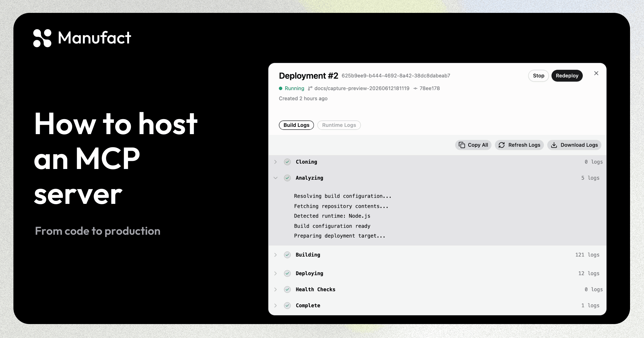
Task: Click the green Running status dot
Action: click(x=280, y=88)
